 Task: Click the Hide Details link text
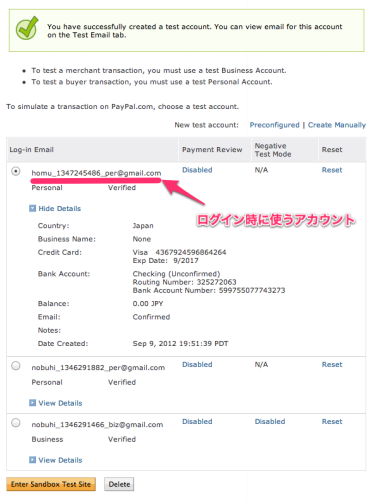(x=60, y=209)
